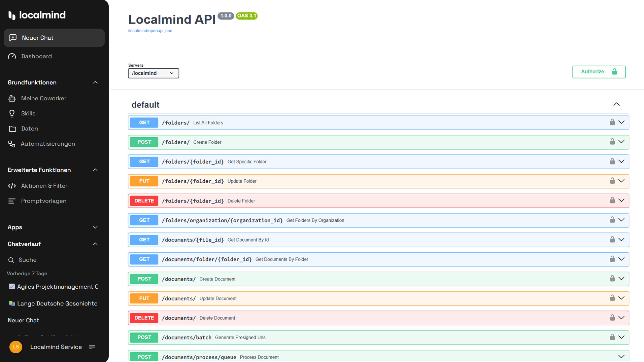Open the Daten folder icon

coord(12,129)
